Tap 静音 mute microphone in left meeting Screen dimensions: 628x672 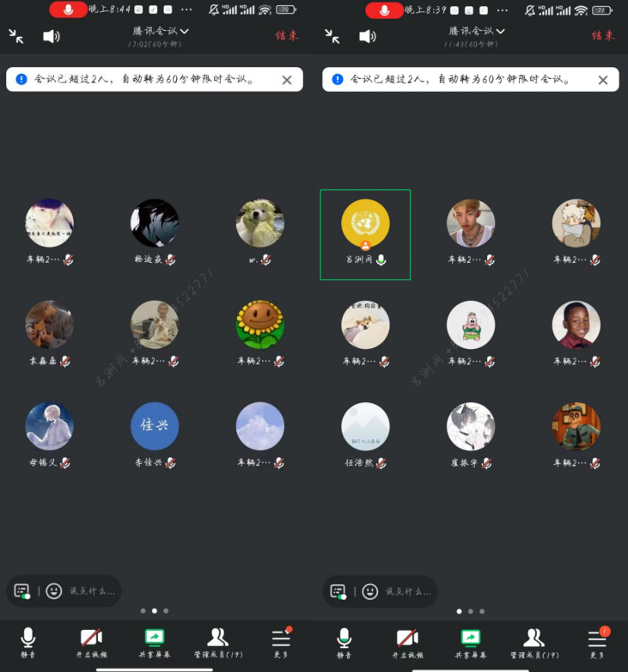click(28, 641)
